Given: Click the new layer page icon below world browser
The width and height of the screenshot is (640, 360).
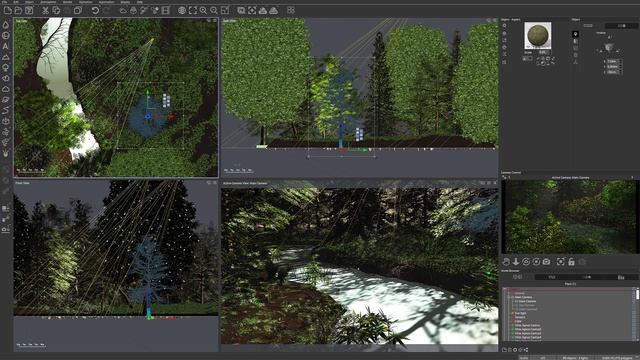Looking at the screenshot, I should click(x=504, y=350).
